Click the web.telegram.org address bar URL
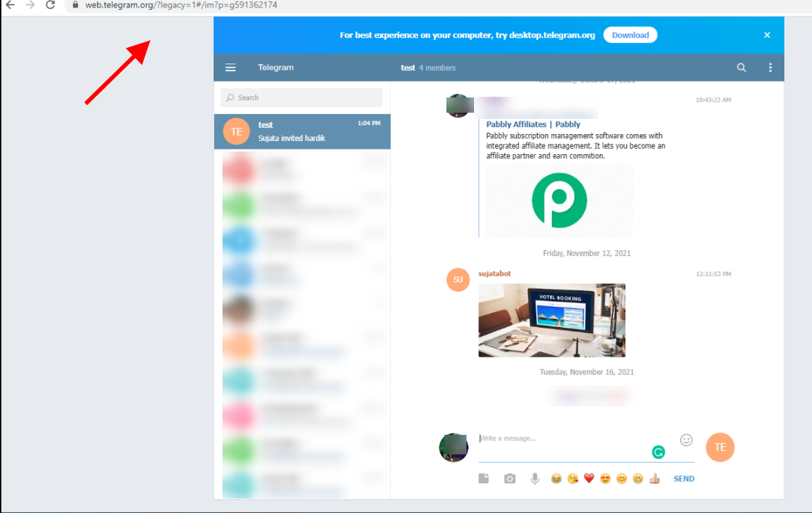The image size is (812, 513). tap(181, 5)
